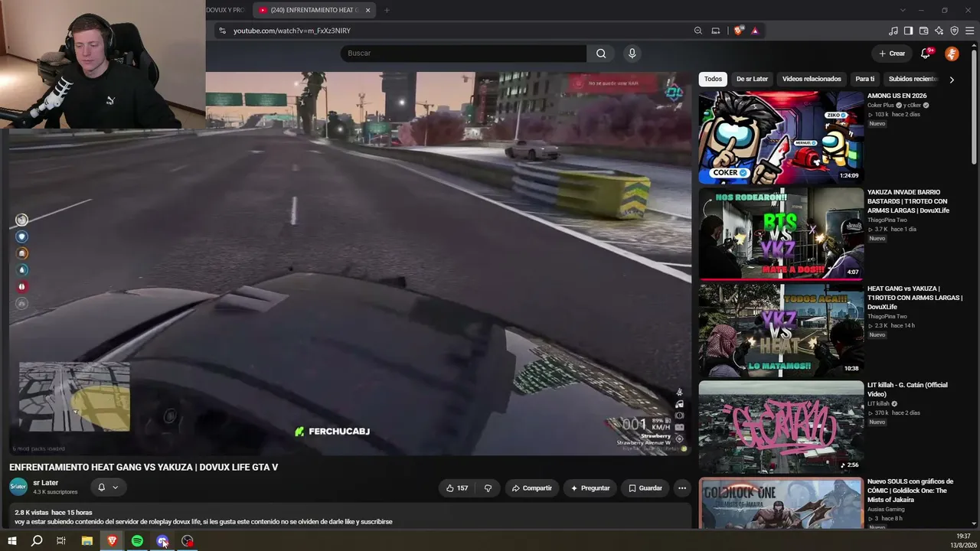
Task: Open Brave Rewards triangle icon in address bar
Action: click(x=755, y=31)
